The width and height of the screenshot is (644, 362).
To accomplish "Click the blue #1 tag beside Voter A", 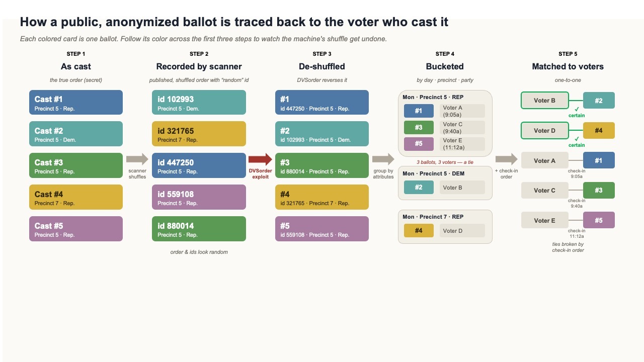I will coord(599,161).
